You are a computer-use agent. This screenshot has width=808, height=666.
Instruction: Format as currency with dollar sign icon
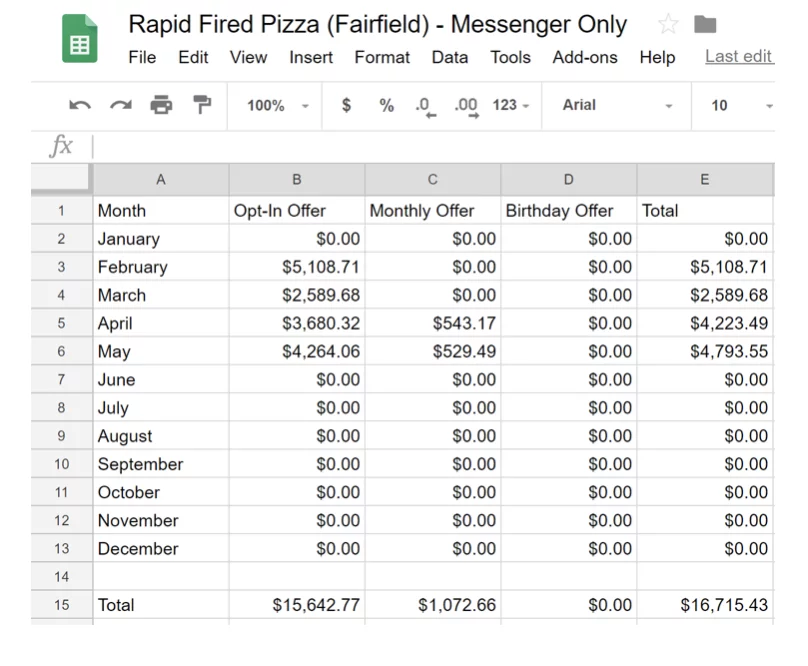346,105
